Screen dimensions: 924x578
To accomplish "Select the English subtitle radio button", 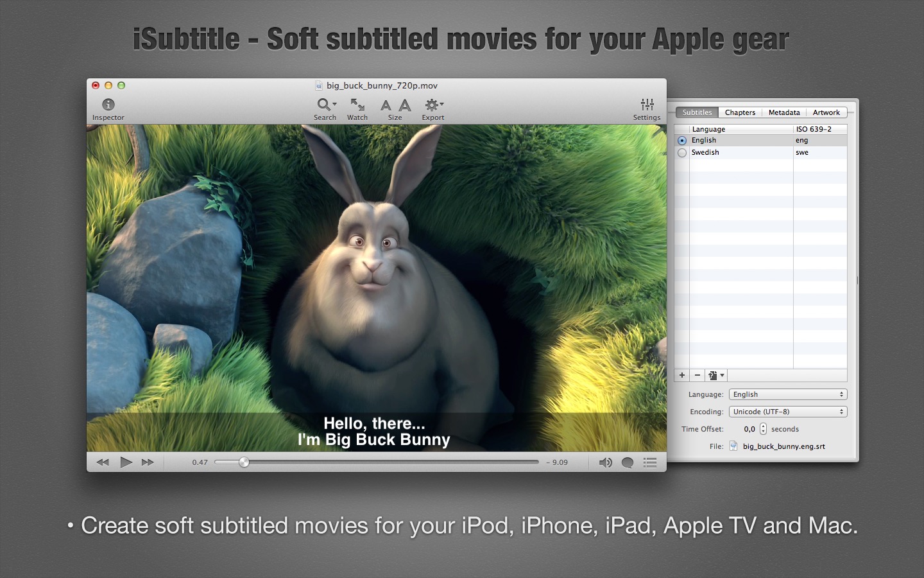I will click(x=682, y=141).
